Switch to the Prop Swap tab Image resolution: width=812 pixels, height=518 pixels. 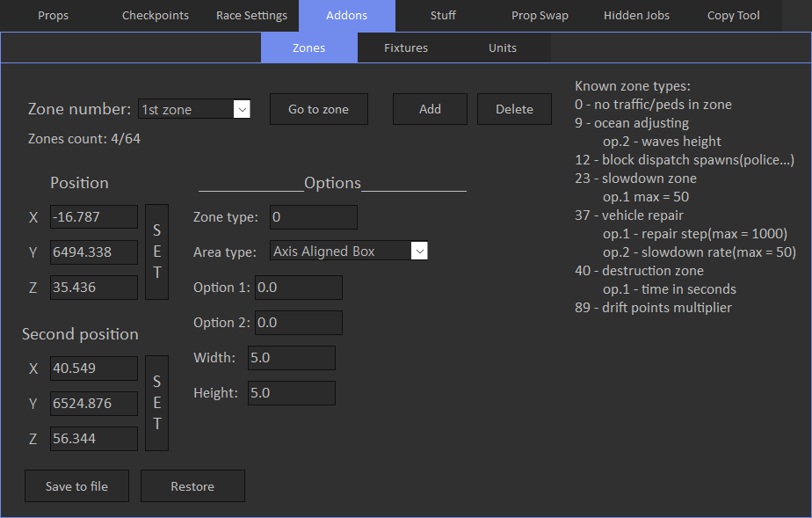coord(540,16)
